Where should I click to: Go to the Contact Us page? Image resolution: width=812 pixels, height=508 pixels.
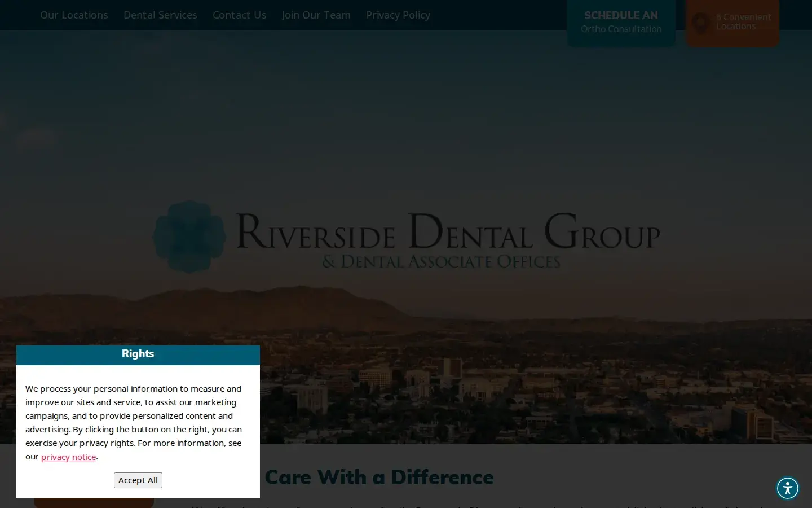239,15
